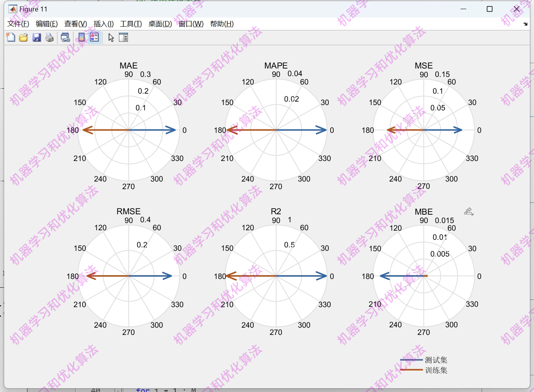534x392 pixels.
Task: Click the blue line sample in the legend
Action: pos(411,360)
